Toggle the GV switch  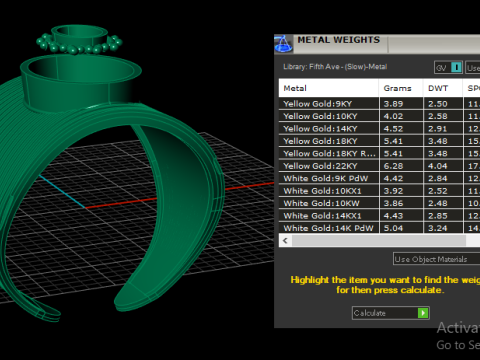(x=448, y=68)
